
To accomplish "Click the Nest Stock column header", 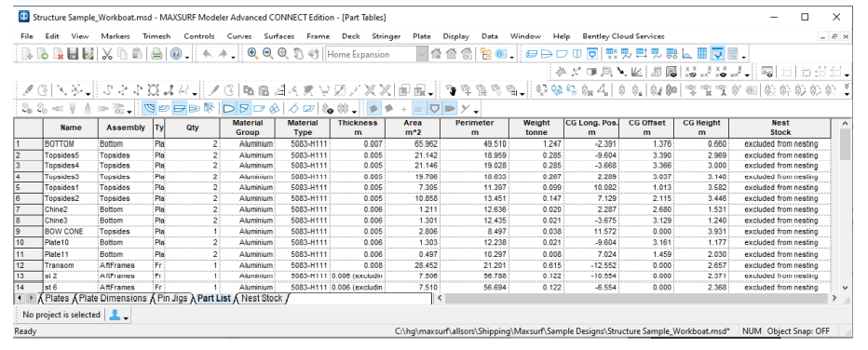I will 780,128.
